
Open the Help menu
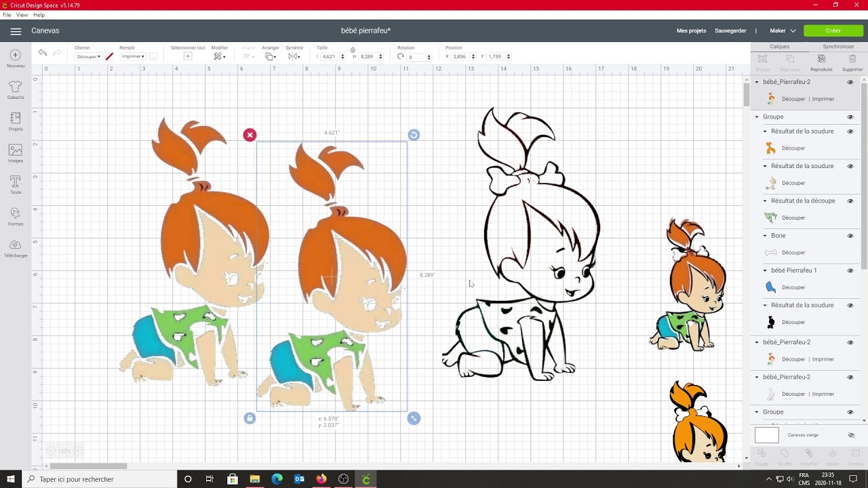(x=39, y=15)
